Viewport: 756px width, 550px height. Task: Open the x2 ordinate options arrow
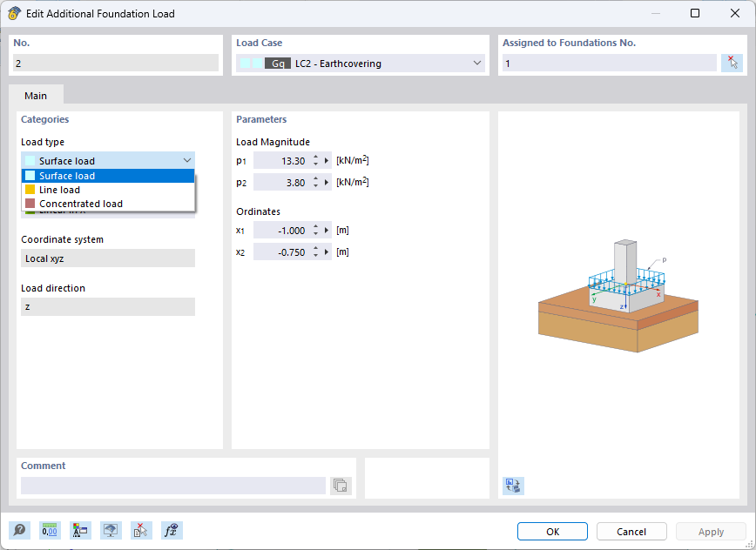[327, 252]
